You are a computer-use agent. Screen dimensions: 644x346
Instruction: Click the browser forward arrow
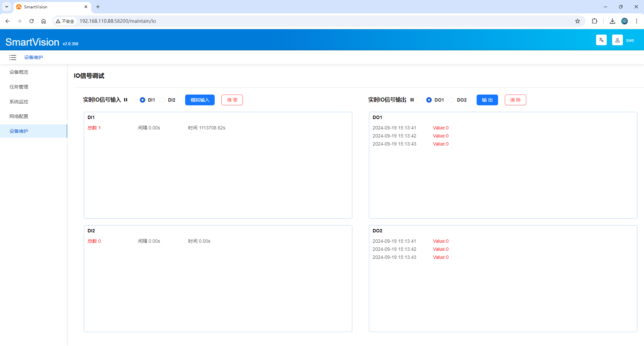tap(19, 21)
